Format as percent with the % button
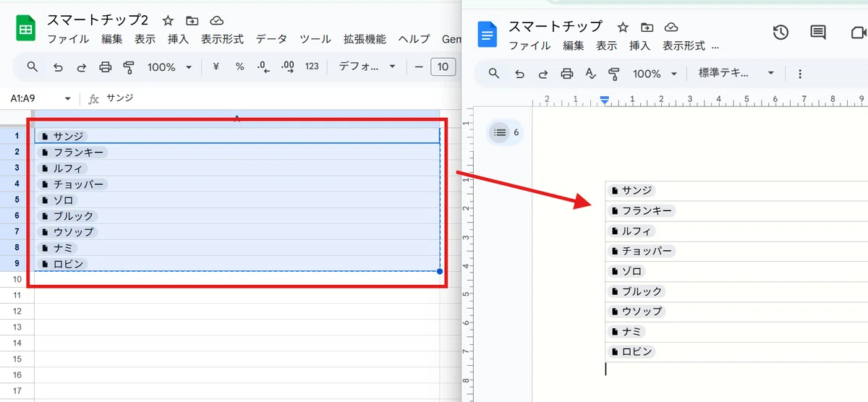 (x=239, y=67)
